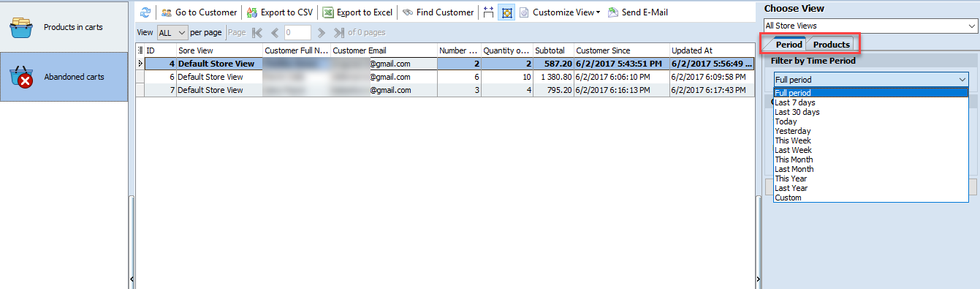Screen dimensions: 980x289
Task: Click the fit column widths icon
Action: (489, 12)
